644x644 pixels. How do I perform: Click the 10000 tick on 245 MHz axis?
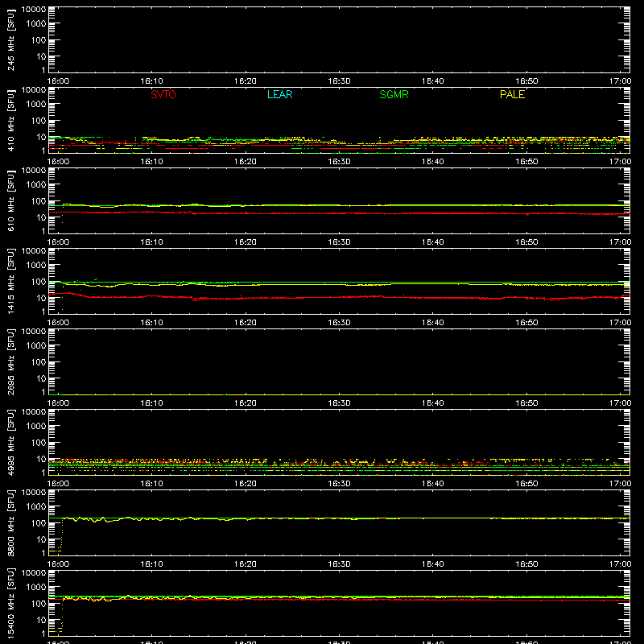tap(33, 10)
